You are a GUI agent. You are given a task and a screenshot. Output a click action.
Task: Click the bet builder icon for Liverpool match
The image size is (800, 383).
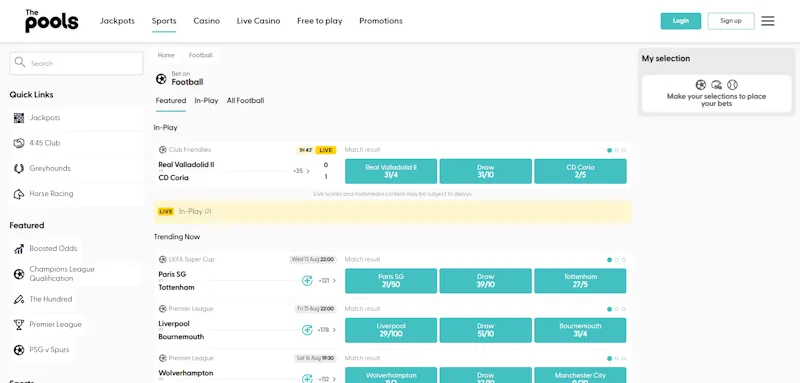click(x=307, y=330)
